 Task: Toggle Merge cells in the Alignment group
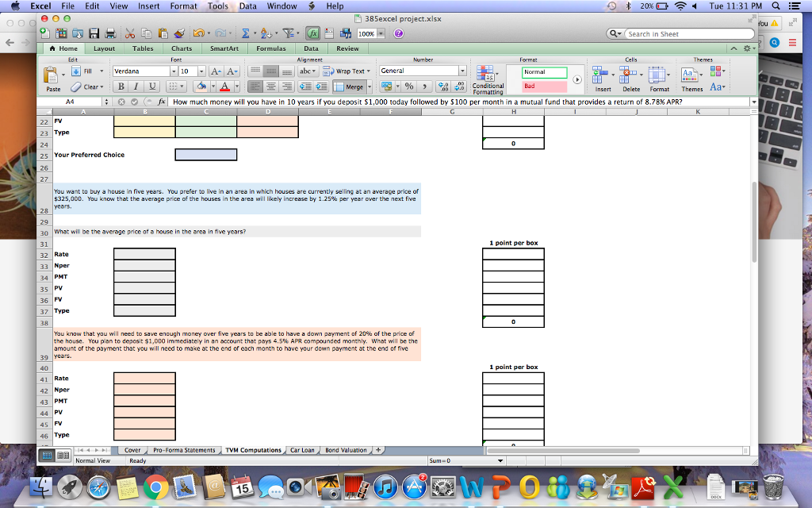coord(350,87)
